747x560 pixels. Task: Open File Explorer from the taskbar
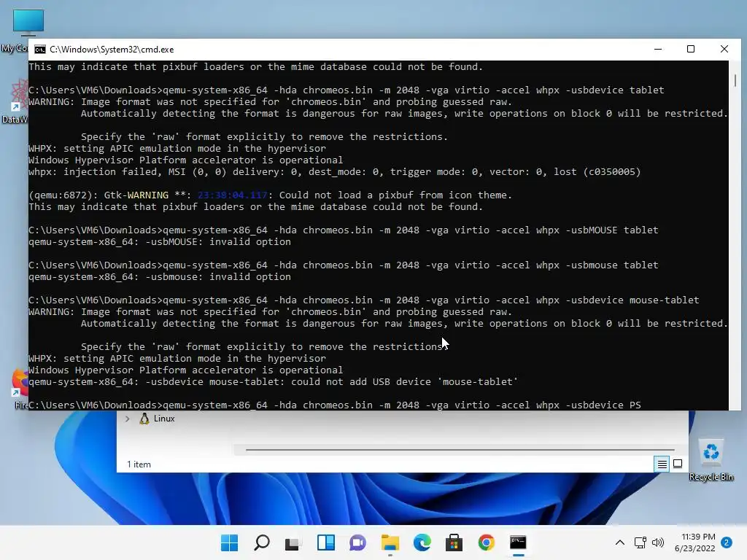(390, 542)
